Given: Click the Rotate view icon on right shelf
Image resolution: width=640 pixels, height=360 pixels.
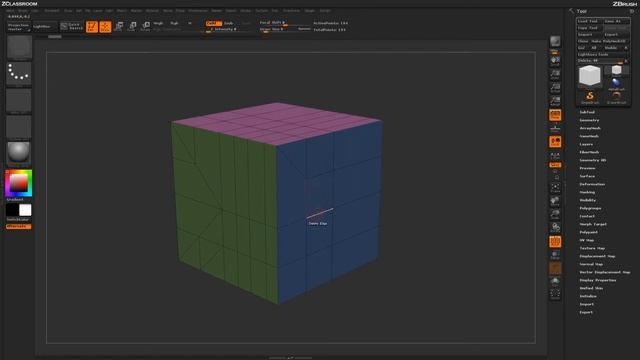Looking at the screenshot, I should coord(555,227).
